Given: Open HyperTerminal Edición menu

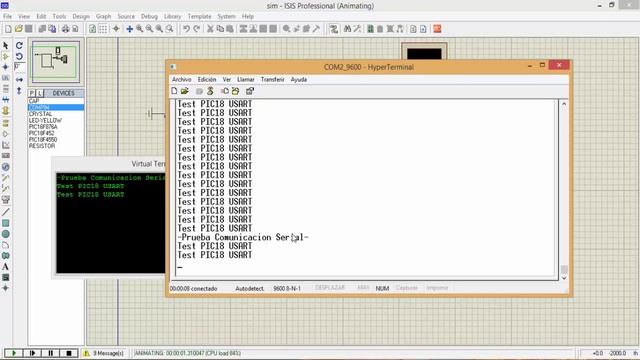Looking at the screenshot, I should (207, 80).
